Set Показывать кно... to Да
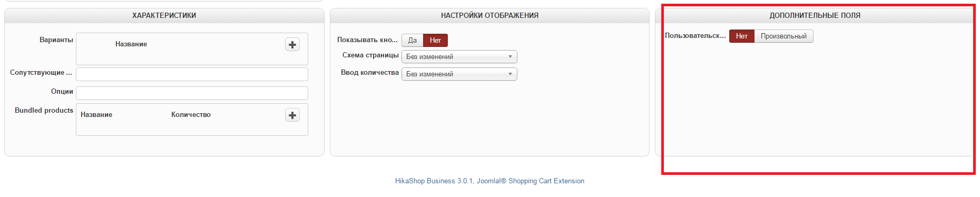 [413, 40]
